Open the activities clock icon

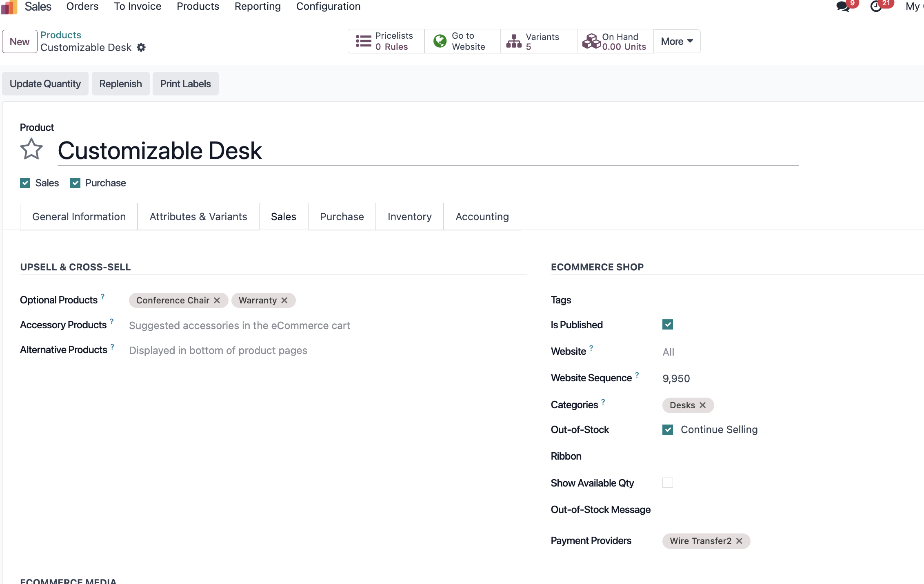(876, 7)
